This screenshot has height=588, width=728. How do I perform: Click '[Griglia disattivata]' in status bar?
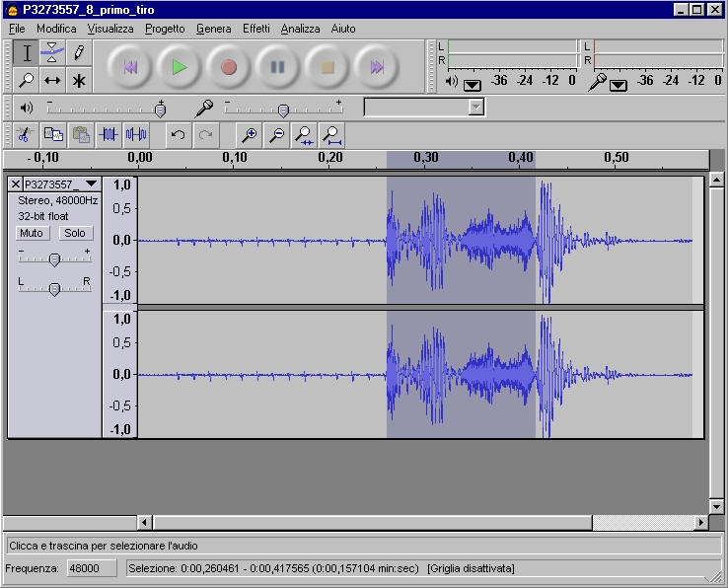coord(471,568)
